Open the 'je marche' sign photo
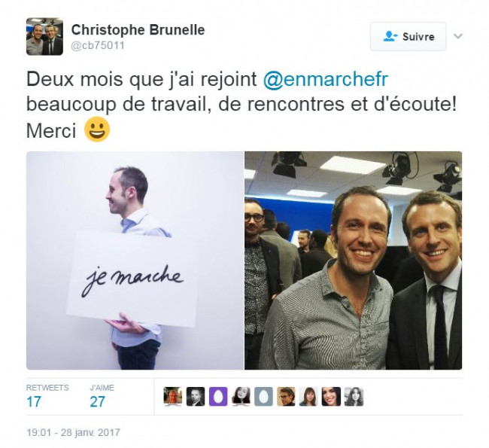This screenshot has height=448, width=489. [x=135, y=261]
